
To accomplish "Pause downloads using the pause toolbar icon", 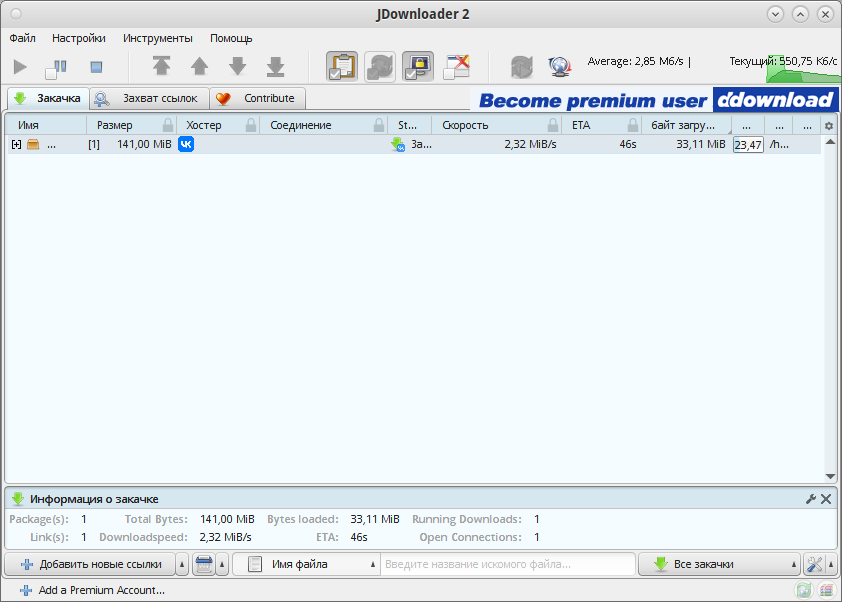I will [x=56, y=68].
